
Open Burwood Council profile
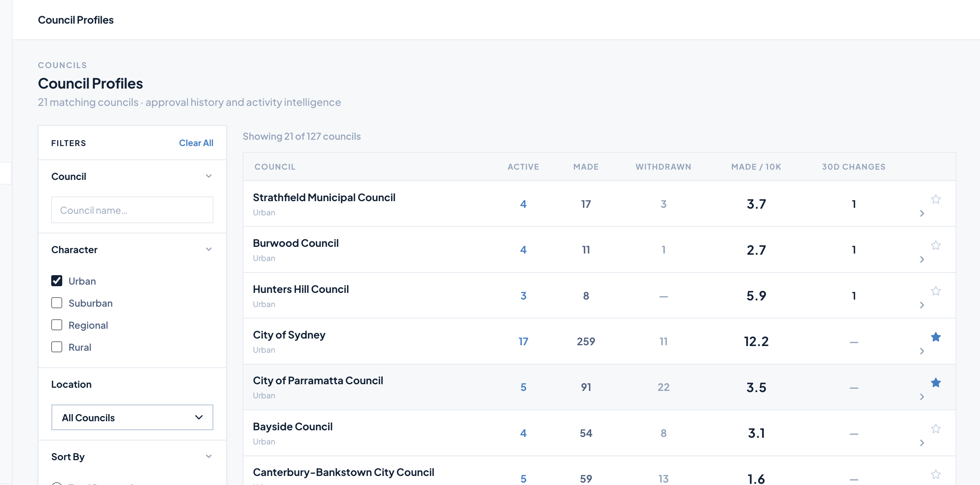coord(296,243)
